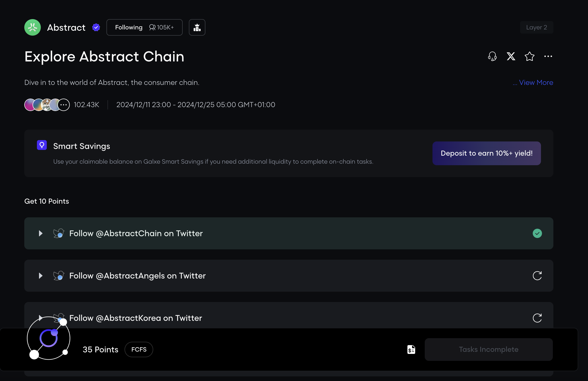Expand the Follow @AbstractAngels task arrow

41,276
